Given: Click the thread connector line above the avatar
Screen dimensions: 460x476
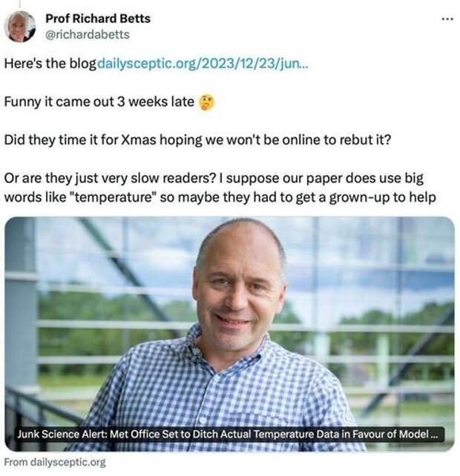Looking at the screenshot, I should pyautogui.click(x=20, y=4).
